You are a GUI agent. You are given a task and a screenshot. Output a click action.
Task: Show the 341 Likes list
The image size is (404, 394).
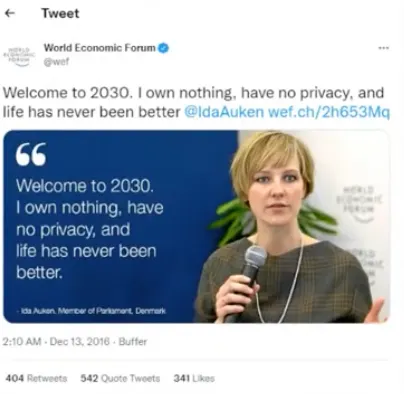click(194, 378)
